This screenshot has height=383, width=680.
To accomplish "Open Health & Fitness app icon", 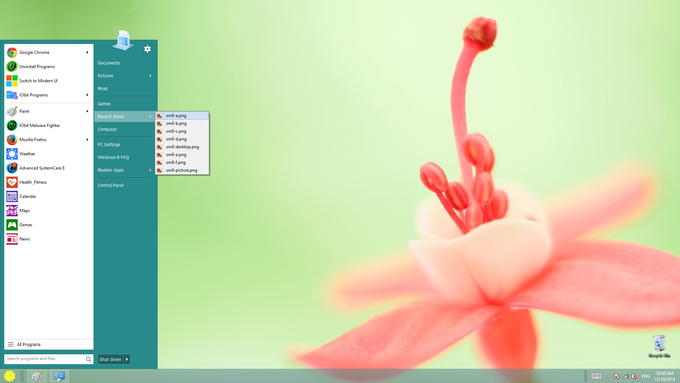I will pos(12,182).
